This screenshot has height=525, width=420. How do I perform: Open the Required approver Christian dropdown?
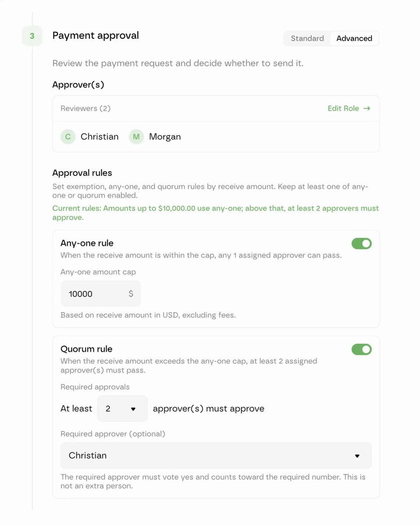pos(216,455)
